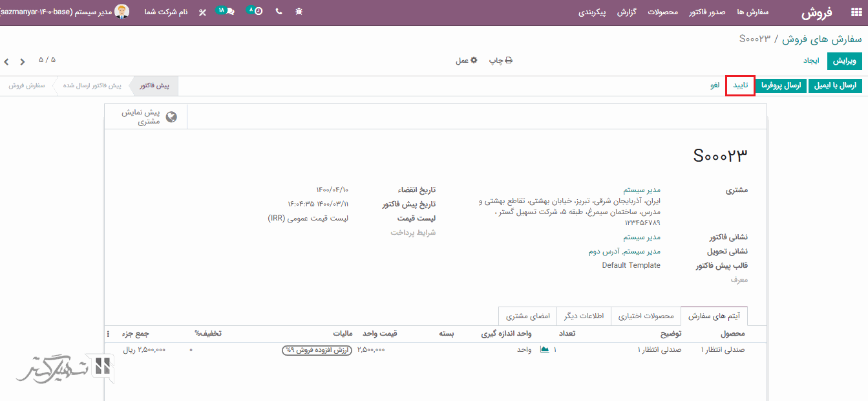
Task: Click توضیح column header
Action: pos(671,334)
